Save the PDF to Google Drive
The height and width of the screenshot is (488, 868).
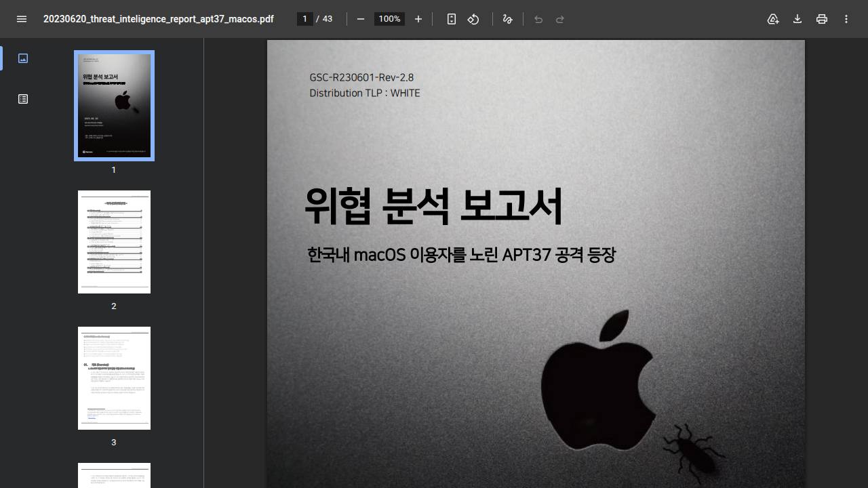(x=773, y=19)
